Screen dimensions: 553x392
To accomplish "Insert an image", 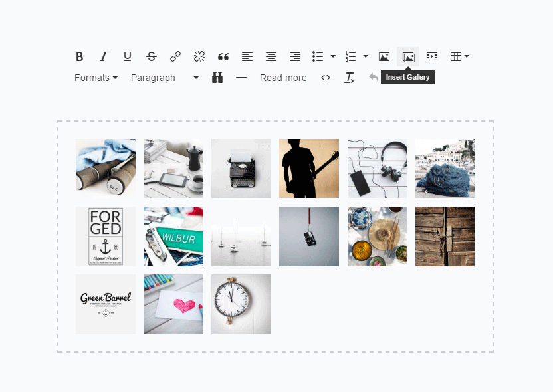I will pos(384,56).
